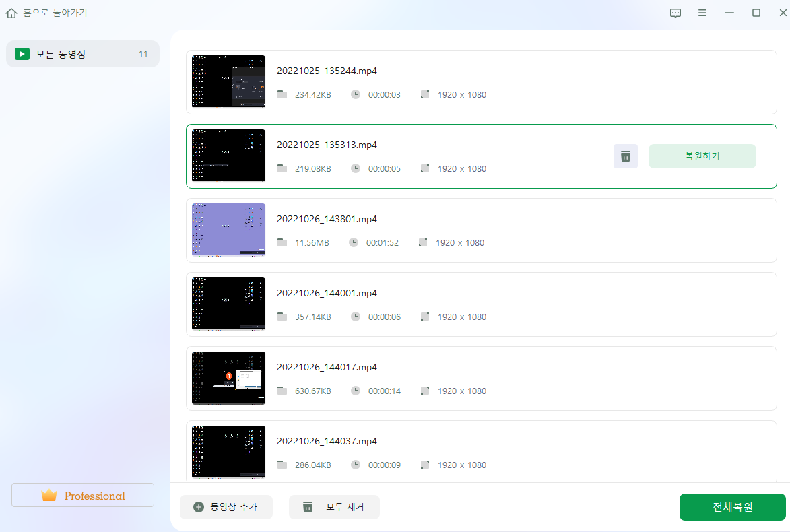The height and width of the screenshot is (532, 790).
Task: Select the green play icon for 모든 동영상
Action: point(22,54)
